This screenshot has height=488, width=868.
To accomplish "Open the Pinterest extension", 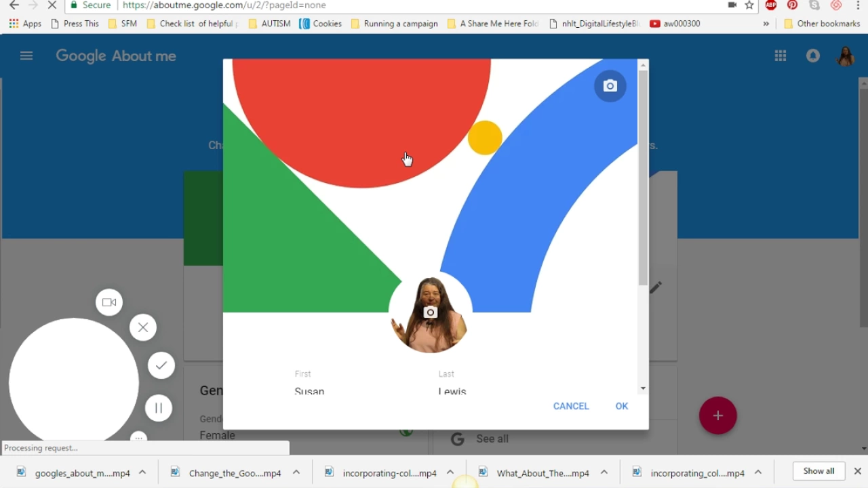I will 793,5.
